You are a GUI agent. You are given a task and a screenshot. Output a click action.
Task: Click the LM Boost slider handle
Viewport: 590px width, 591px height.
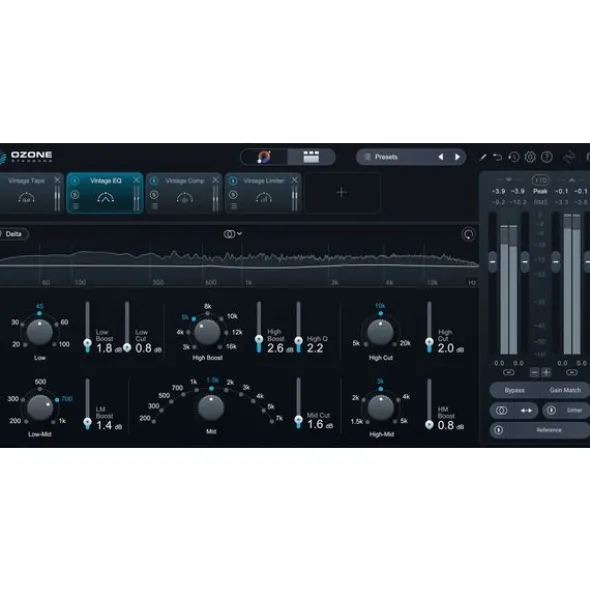click(87, 422)
